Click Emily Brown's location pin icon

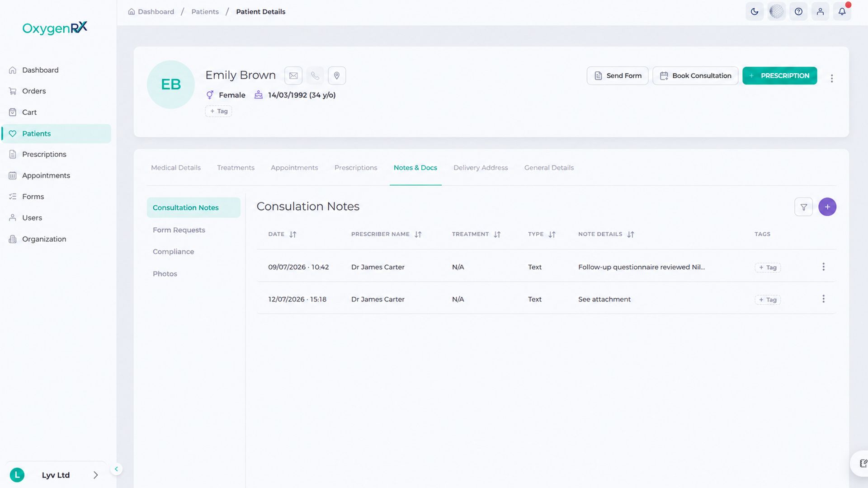point(337,75)
